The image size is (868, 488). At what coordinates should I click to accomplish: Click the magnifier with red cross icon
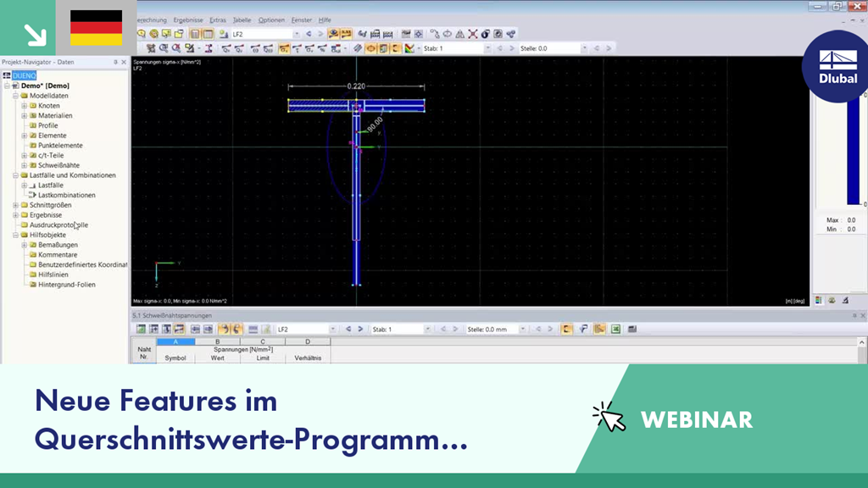coord(176,48)
